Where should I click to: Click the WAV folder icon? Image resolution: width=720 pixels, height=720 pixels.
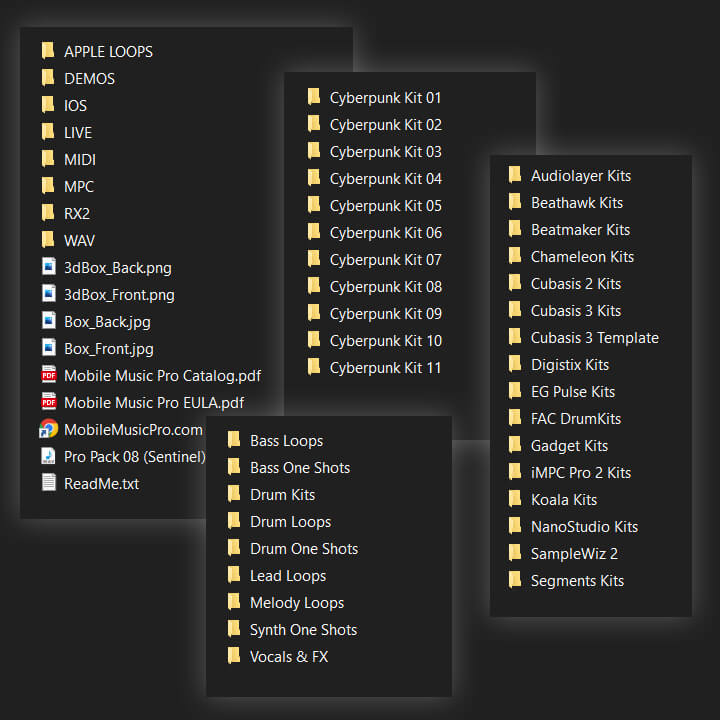(x=48, y=240)
